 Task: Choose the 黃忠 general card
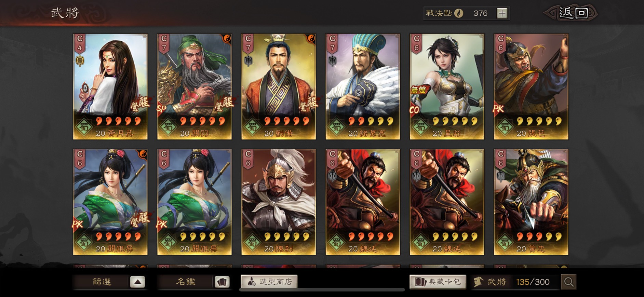tap(531, 202)
